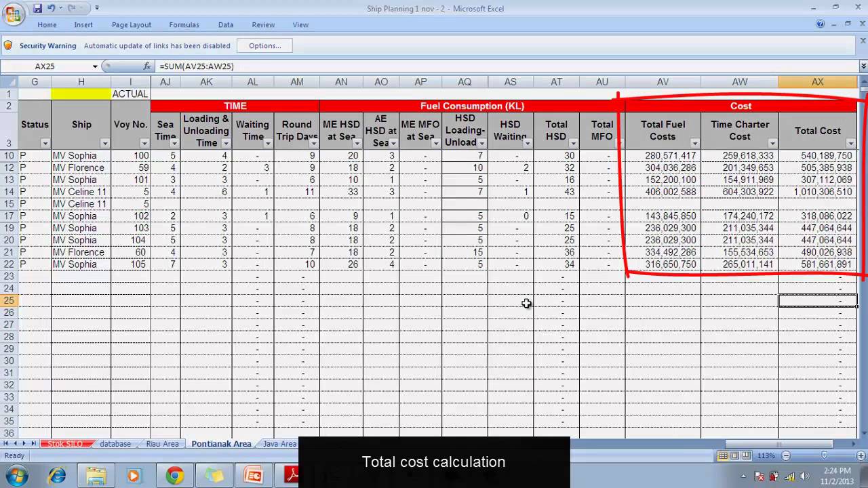This screenshot has height=488, width=868.
Task: Switch to Page Layout tab
Action: (132, 25)
